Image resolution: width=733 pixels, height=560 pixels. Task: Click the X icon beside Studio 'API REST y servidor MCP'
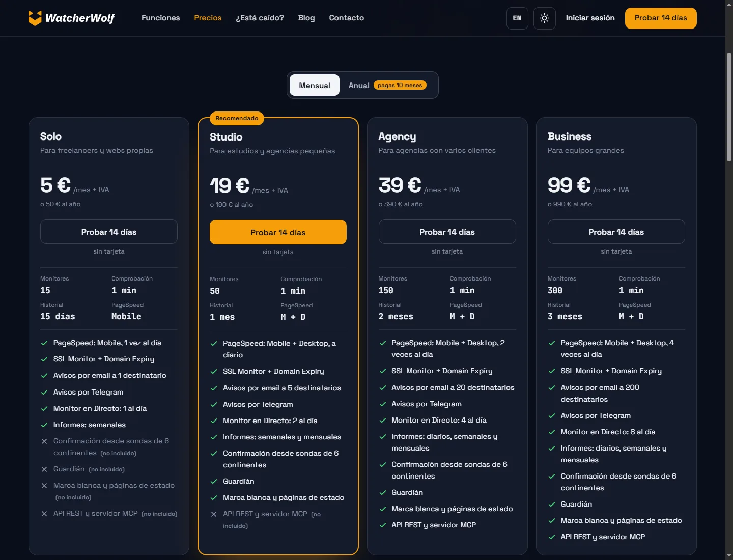coord(214,514)
